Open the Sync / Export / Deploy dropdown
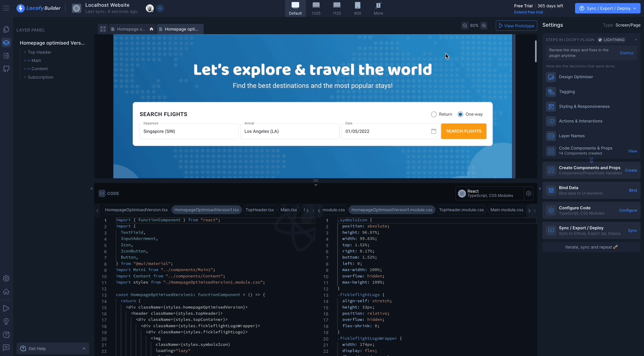The width and height of the screenshot is (644, 356). click(x=607, y=8)
